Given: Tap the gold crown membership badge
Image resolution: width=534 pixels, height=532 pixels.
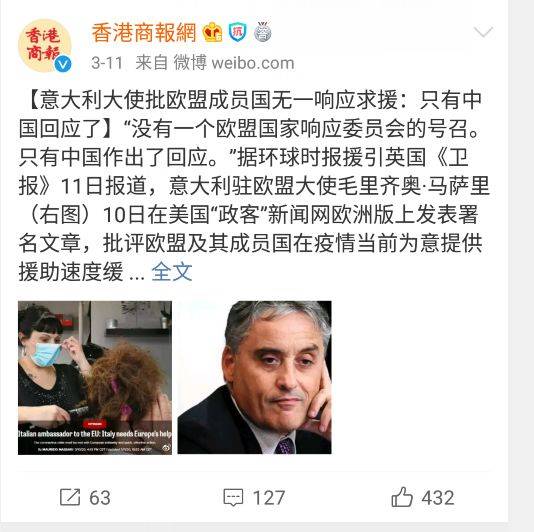Looking at the screenshot, I should point(213,32).
